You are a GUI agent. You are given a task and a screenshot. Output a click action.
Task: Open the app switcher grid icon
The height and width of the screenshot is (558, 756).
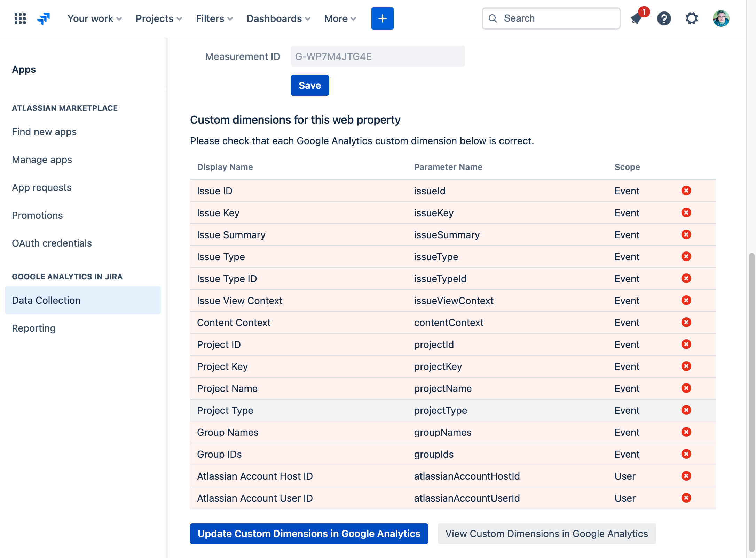click(x=20, y=18)
